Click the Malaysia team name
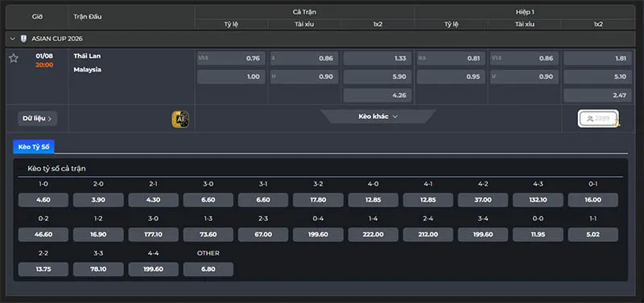644x303 pixels. (88, 70)
